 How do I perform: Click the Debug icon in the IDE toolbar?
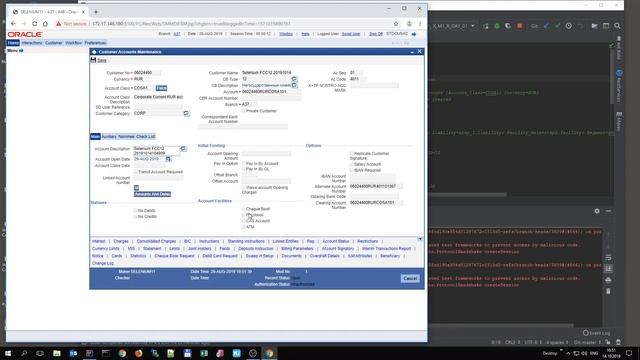pyautogui.click(x=497, y=26)
